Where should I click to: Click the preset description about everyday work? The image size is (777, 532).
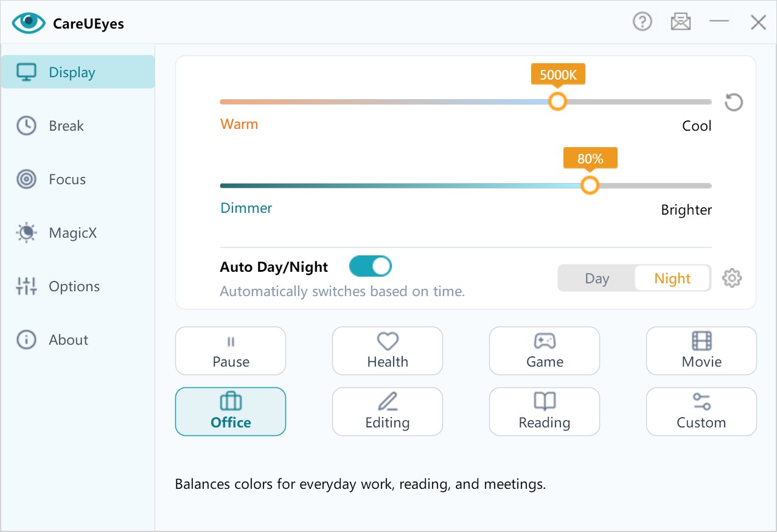[x=360, y=485]
